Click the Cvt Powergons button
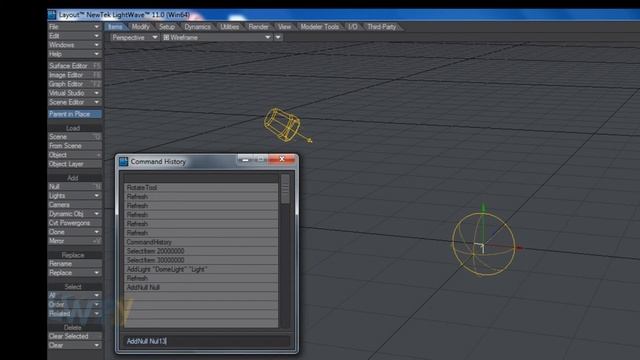The width and height of the screenshot is (640, 360). [x=74, y=223]
